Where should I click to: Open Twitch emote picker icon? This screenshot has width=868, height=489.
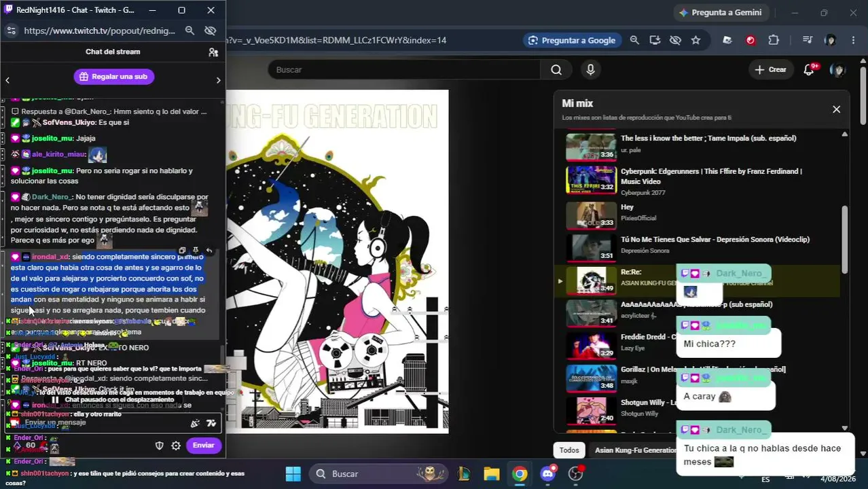[x=211, y=423]
